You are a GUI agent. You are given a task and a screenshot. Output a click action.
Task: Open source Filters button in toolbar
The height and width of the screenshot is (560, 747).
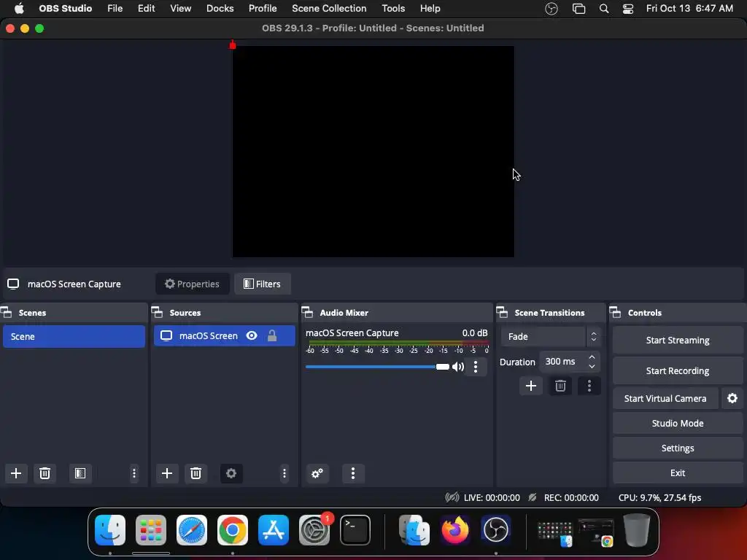pos(262,284)
